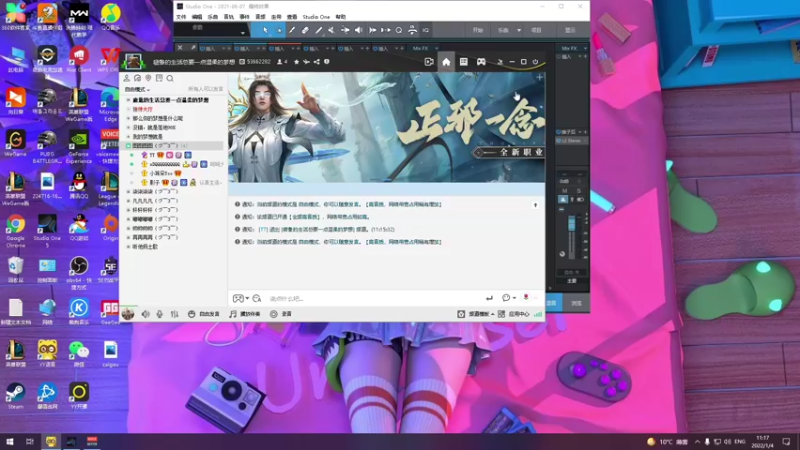Open the 查看 menu in Studio One
Viewport: 800px width, 450px height.
click(292, 17)
